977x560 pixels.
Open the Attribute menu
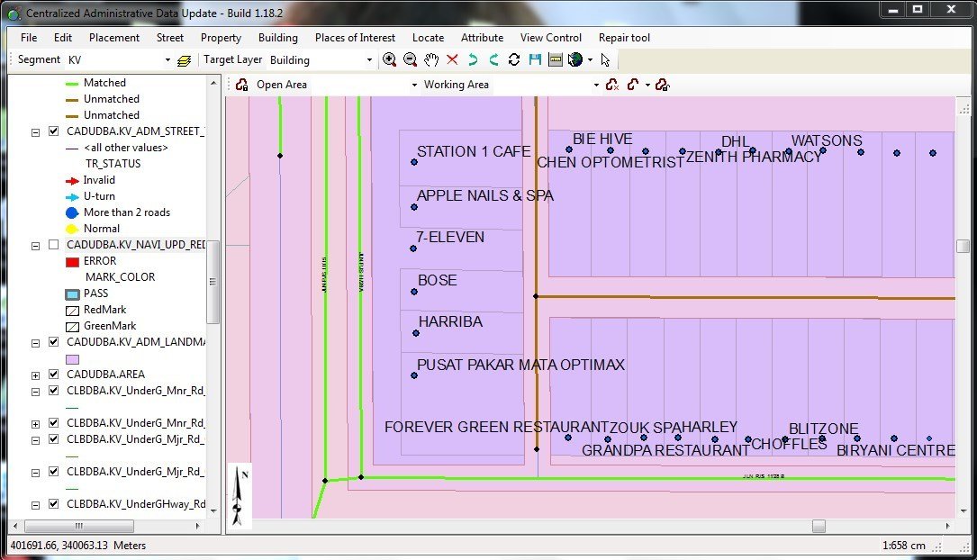coord(483,38)
